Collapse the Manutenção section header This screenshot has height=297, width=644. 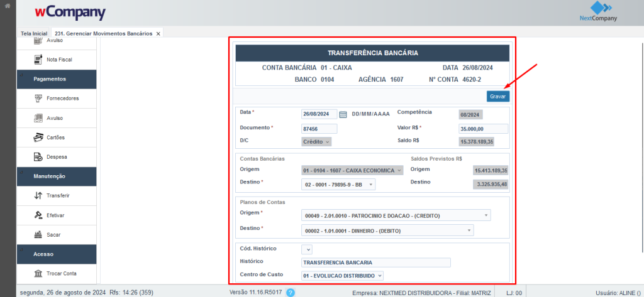pos(57,176)
